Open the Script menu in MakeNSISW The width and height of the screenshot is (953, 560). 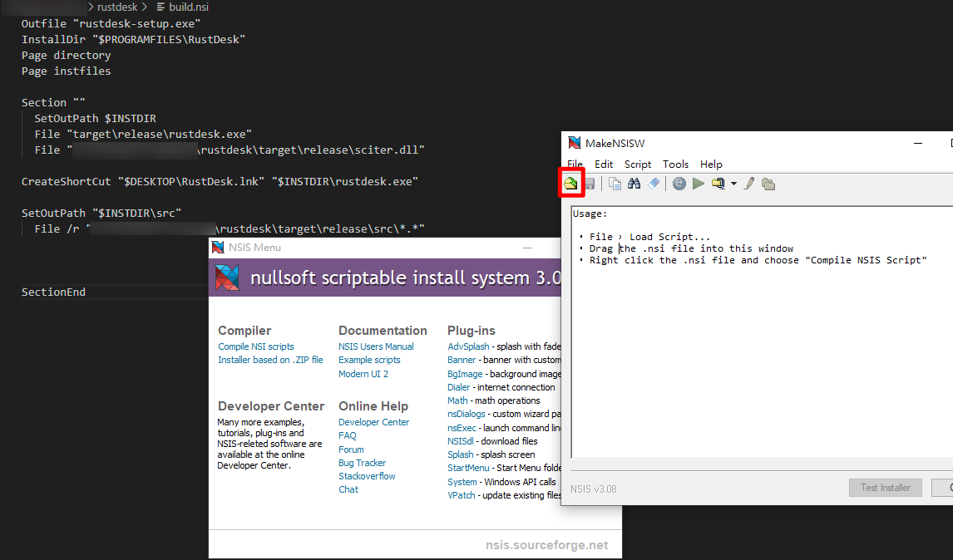(638, 164)
